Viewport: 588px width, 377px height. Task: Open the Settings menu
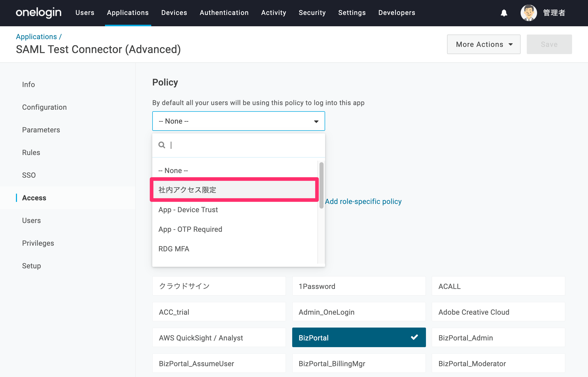352,13
